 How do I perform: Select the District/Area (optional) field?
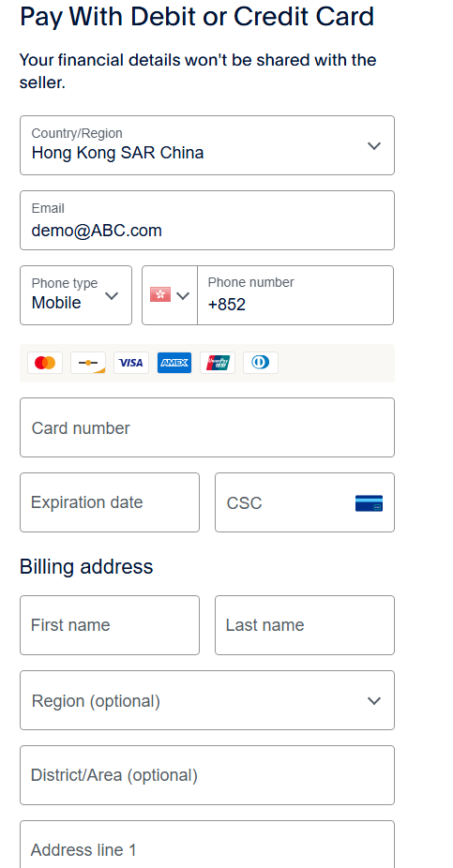tap(207, 775)
